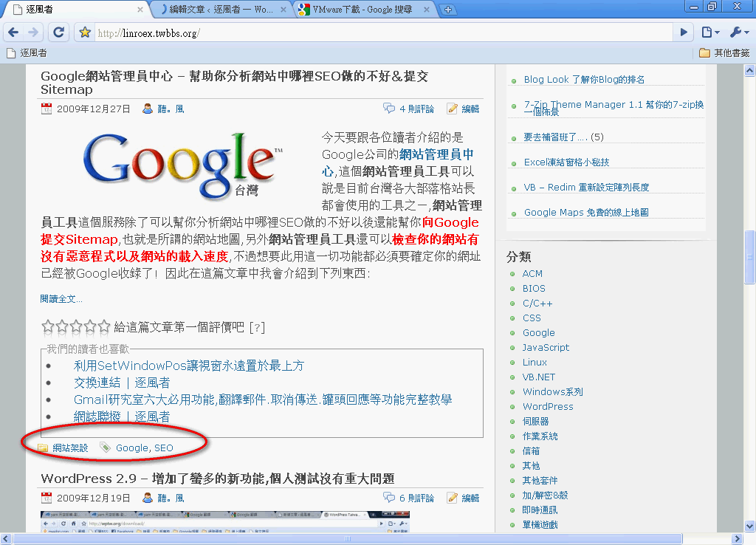Screen dimensions: 756x545
Task: Open the 其他書籤 folder
Action: point(725,53)
